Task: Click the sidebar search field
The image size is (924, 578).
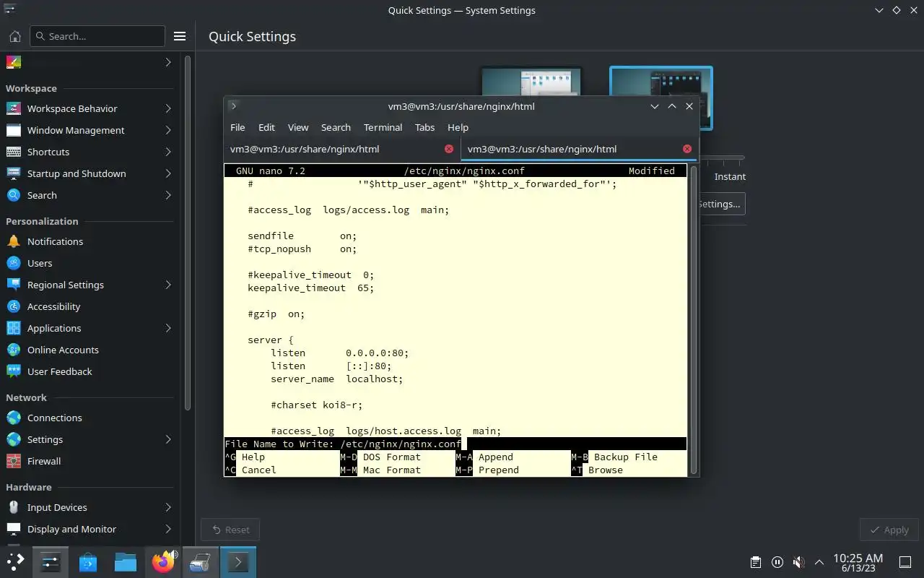Action: pyautogui.click(x=97, y=36)
